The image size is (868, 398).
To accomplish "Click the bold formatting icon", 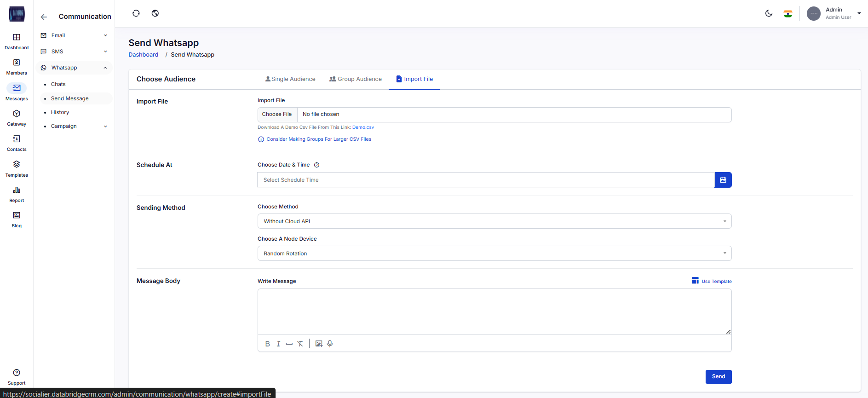I will pos(267,344).
